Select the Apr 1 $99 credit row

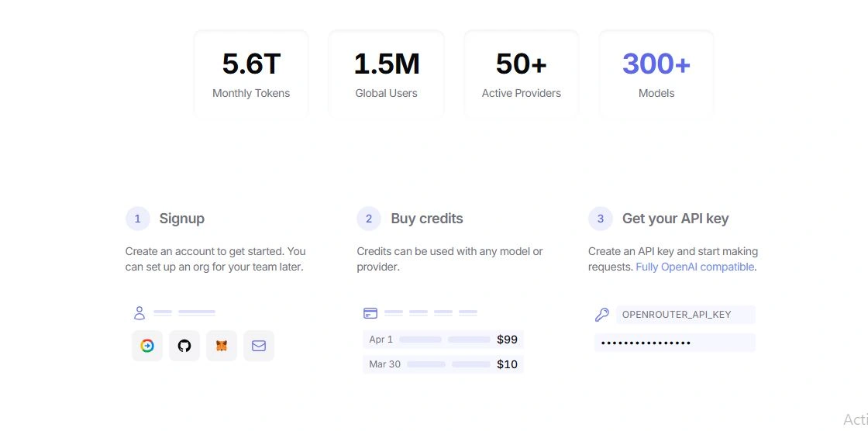tap(443, 340)
